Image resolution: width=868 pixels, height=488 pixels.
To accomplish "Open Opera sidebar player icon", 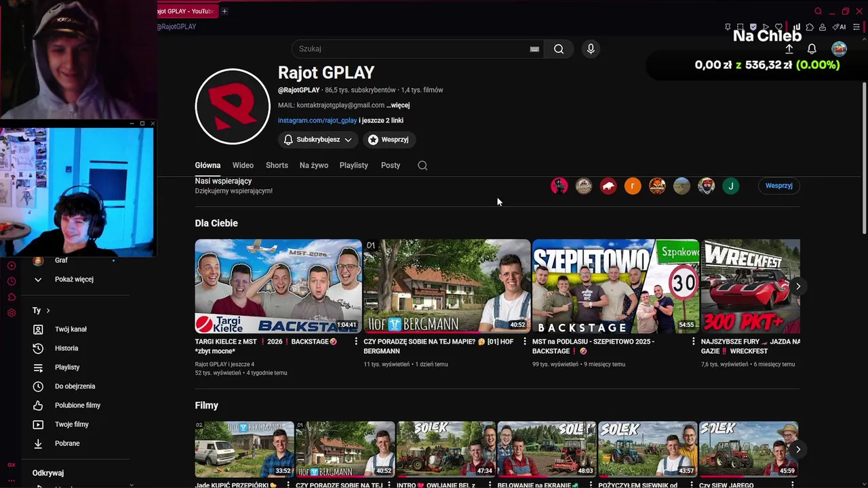I will point(12,266).
